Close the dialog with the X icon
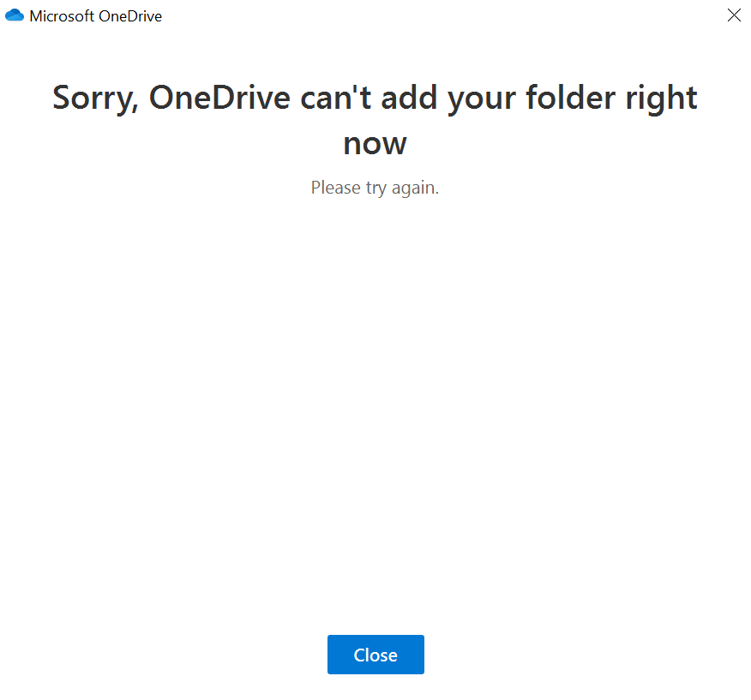 point(734,15)
